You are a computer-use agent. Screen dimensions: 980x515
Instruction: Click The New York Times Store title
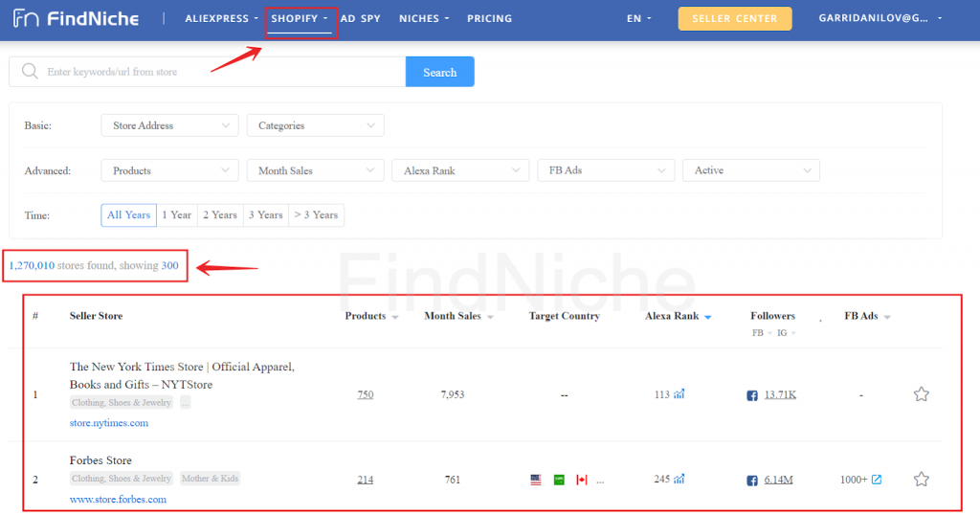coord(182,375)
